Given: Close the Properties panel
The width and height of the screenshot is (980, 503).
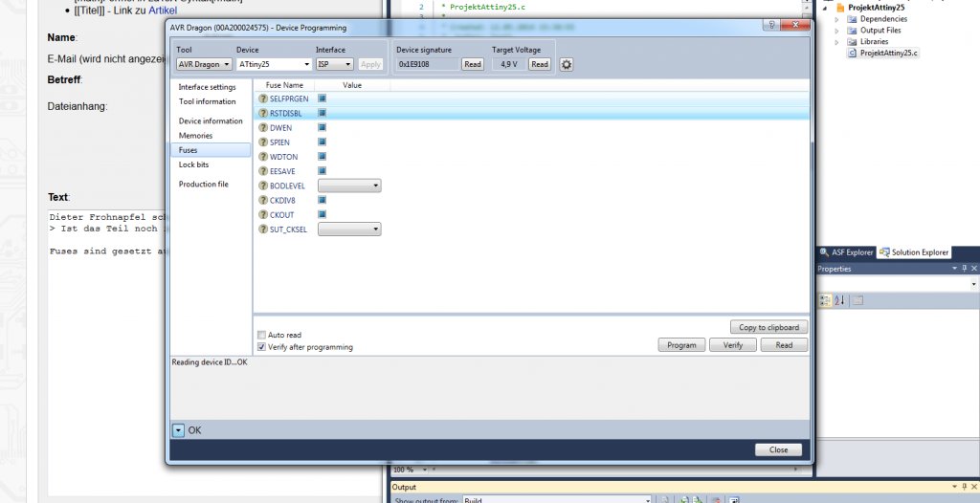Looking at the screenshot, I should (973, 269).
